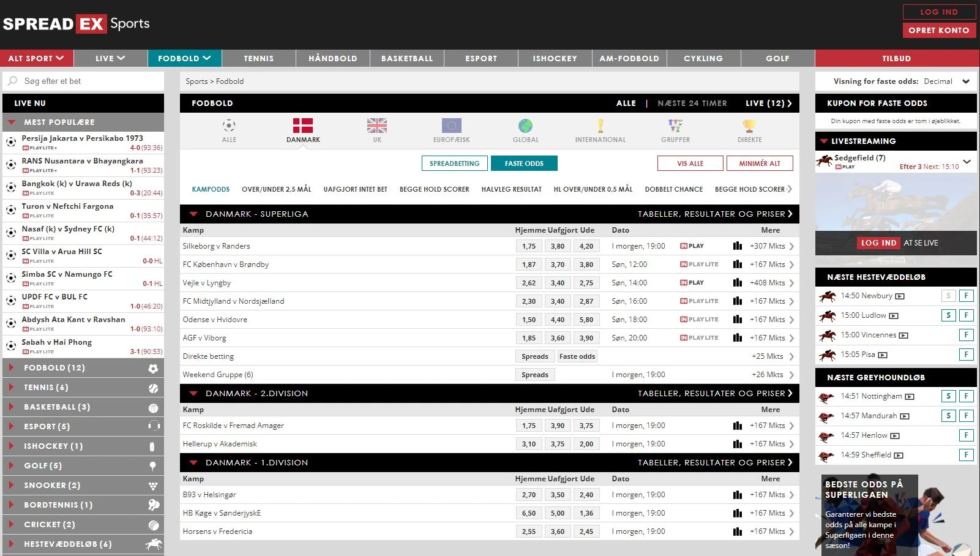Click golf icon beside Golf (5)
Screen dimensions: 980x556
152,466
